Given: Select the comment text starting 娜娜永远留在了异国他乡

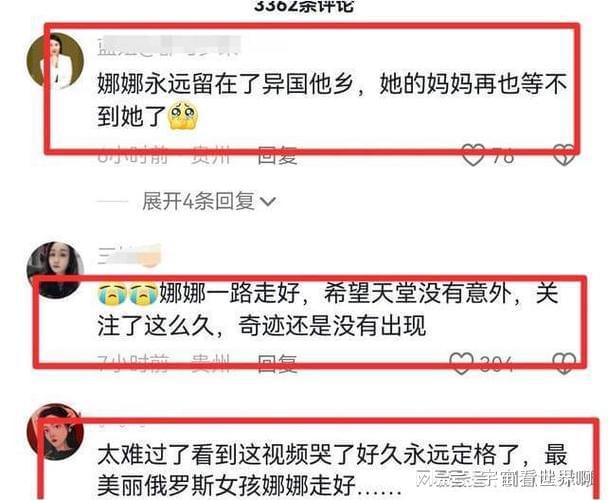Looking at the screenshot, I should pos(332,100).
